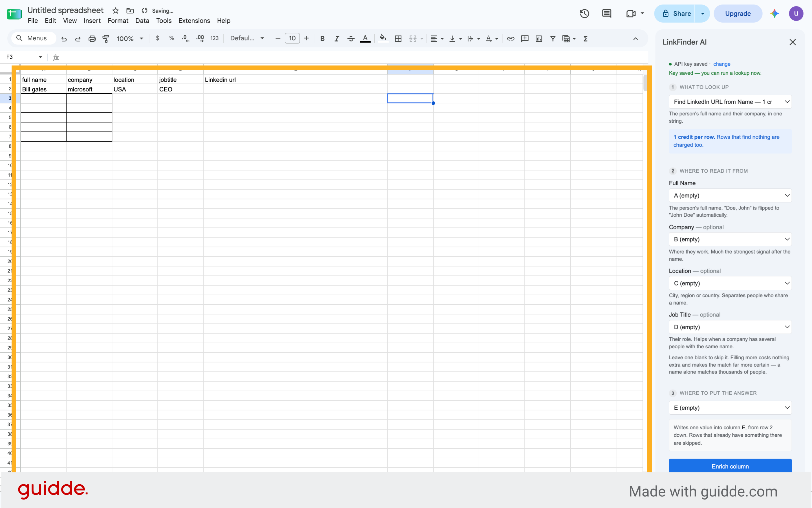Click the Upgrade button
Image resolution: width=812 pixels, height=508 pixels.
[x=738, y=14]
